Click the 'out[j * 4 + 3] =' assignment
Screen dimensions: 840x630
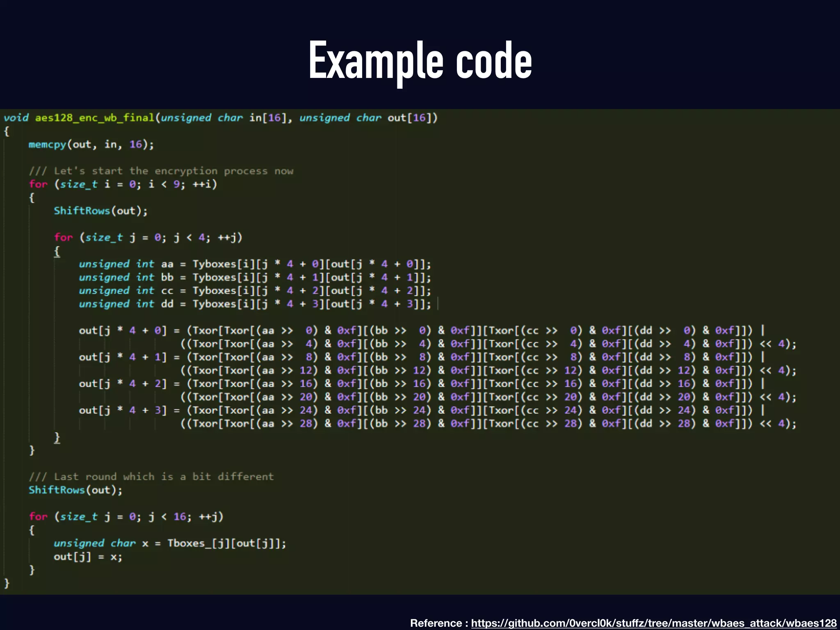point(129,410)
